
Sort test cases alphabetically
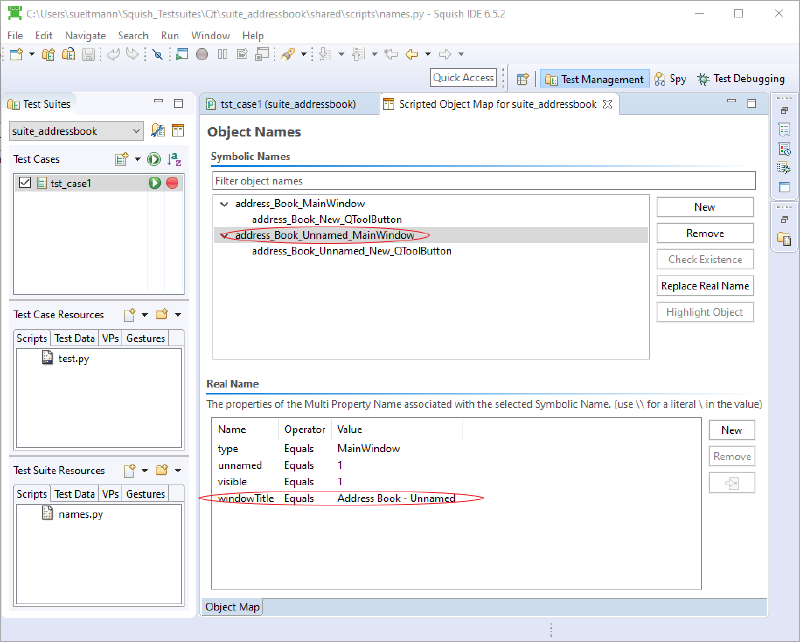175,159
